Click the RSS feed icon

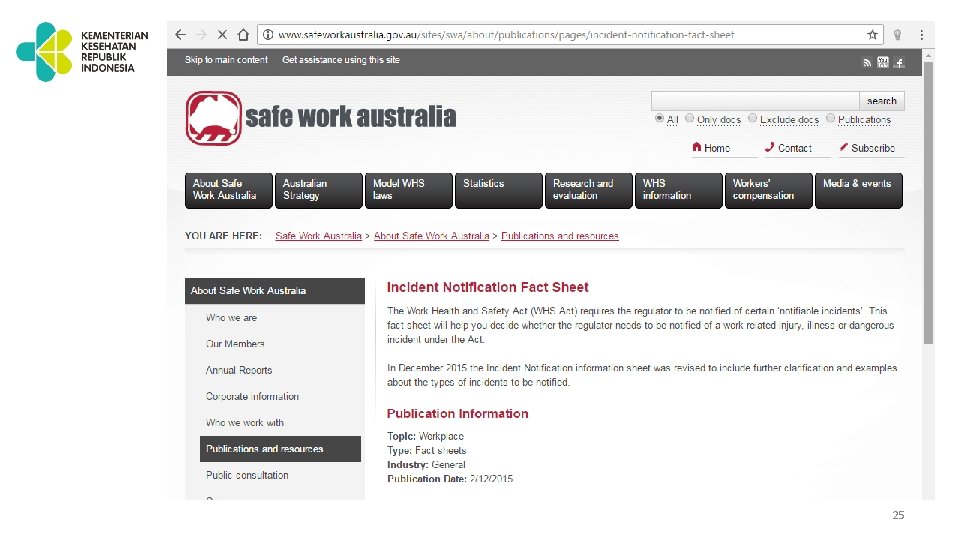tap(867, 62)
